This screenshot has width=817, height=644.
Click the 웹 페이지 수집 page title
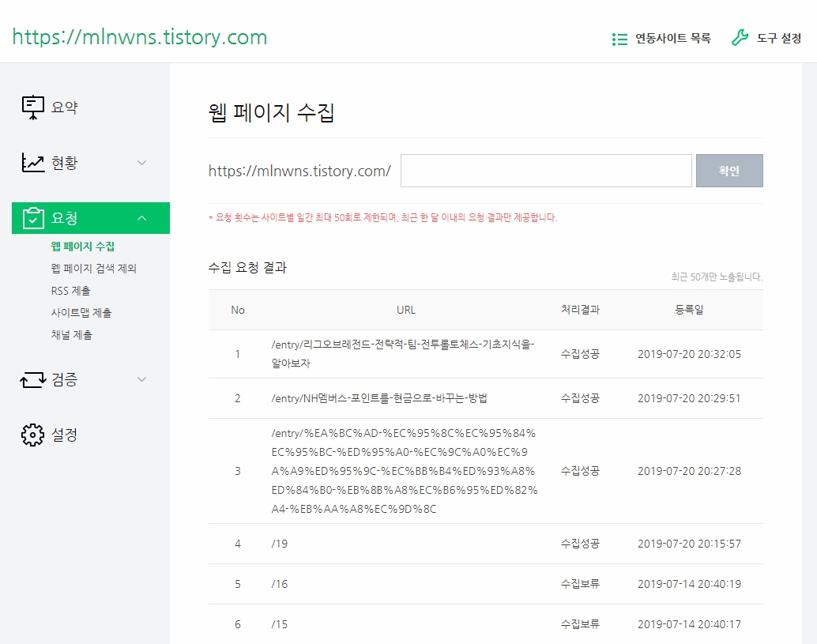271,112
